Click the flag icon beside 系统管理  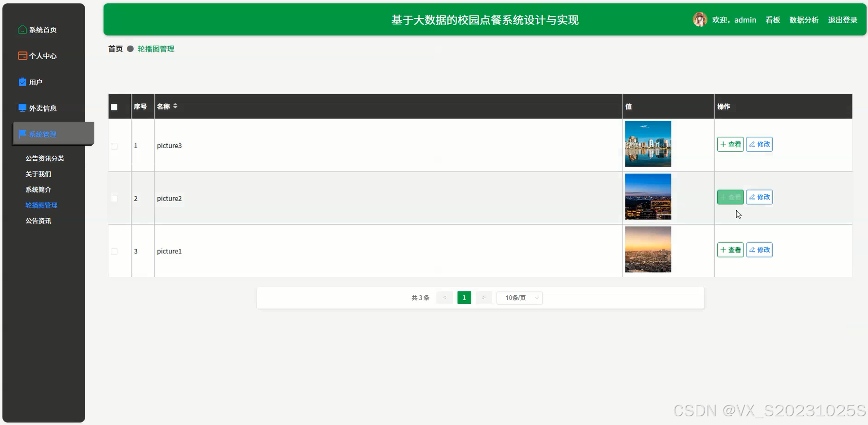click(x=22, y=134)
